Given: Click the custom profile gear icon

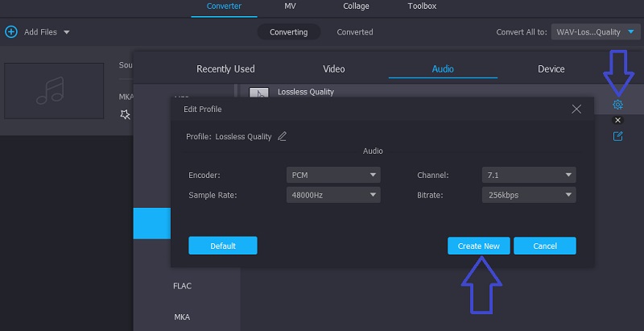Looking at the screenshot, I should (x=617, y=105).
